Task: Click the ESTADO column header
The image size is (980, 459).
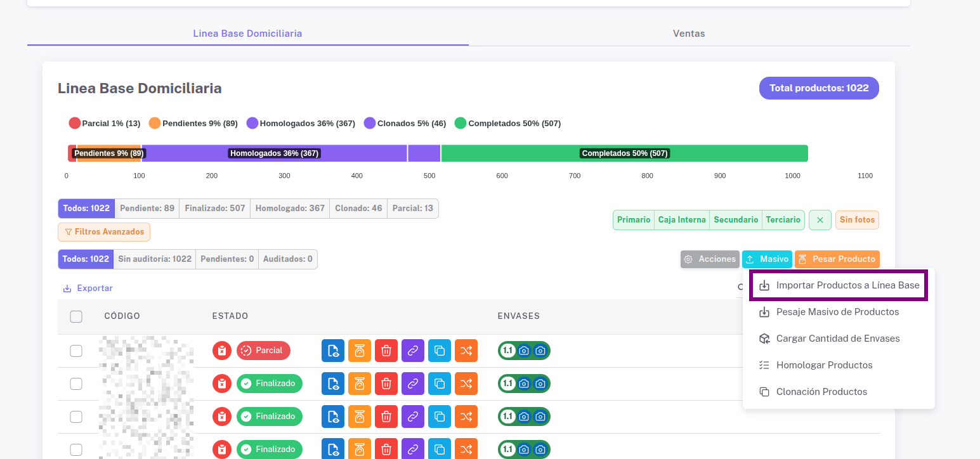Action: coord(230,316)
